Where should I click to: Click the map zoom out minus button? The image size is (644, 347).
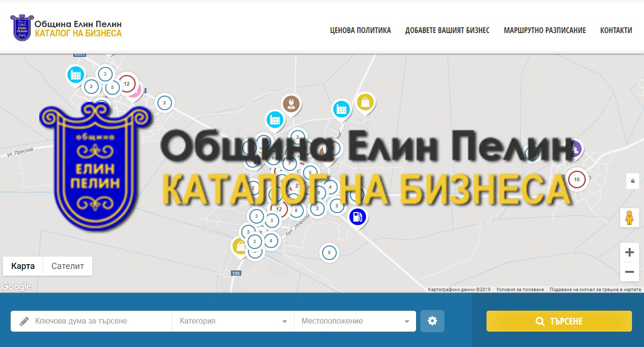pyautogui.click(x=630, y=272)
